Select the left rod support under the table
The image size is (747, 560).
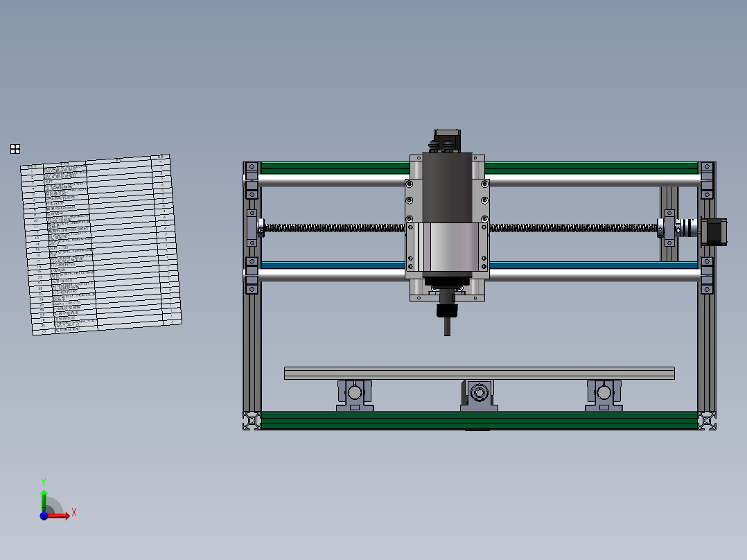point(355,395)
